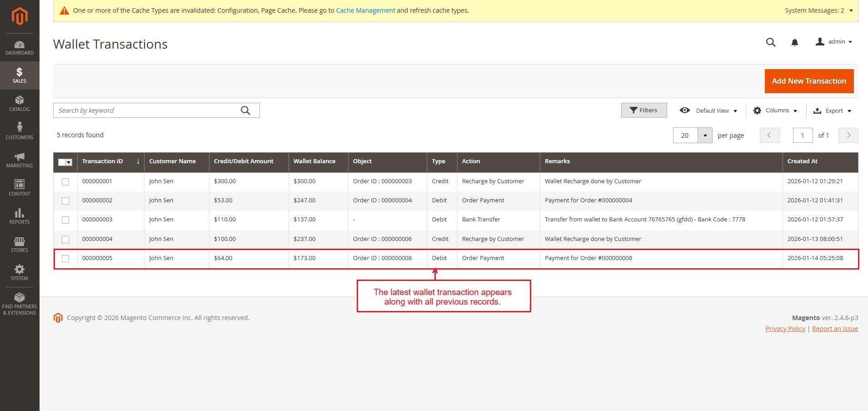Open the Filters button
This screenshot has height=411, width=868.
[x=644, y=110]
